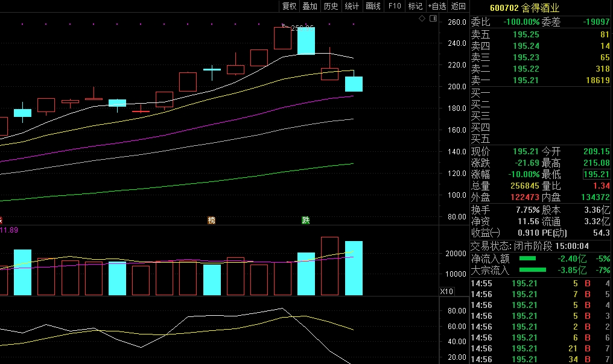Click the diamond icon above the chart
Image resolution: width=613 pixels, height=364 pixels.
point(422,18)
